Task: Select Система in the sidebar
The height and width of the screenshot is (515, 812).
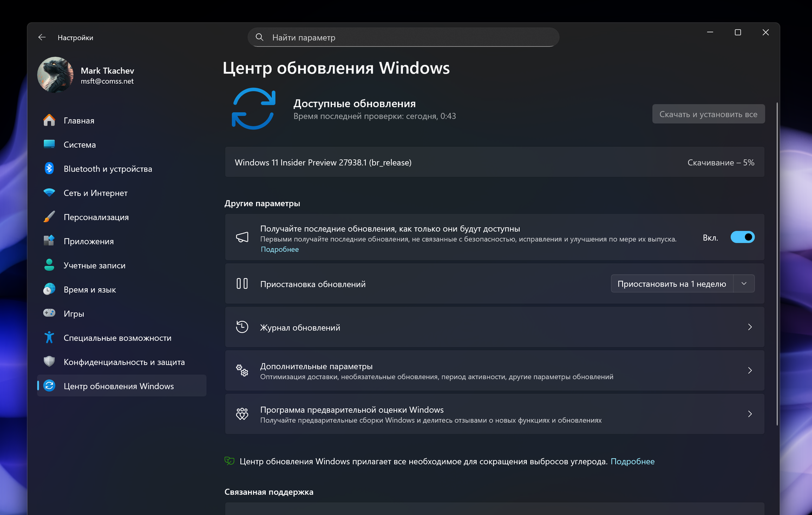Action: [79, 144]
